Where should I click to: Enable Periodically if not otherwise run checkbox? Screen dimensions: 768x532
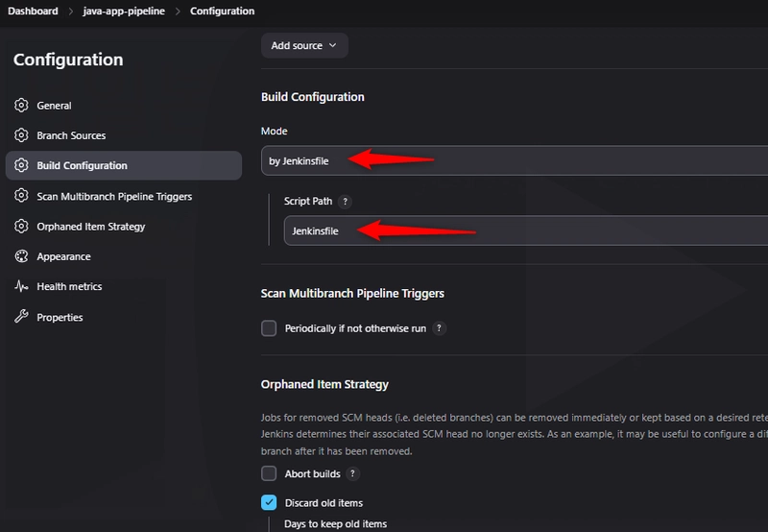(269, 328)
